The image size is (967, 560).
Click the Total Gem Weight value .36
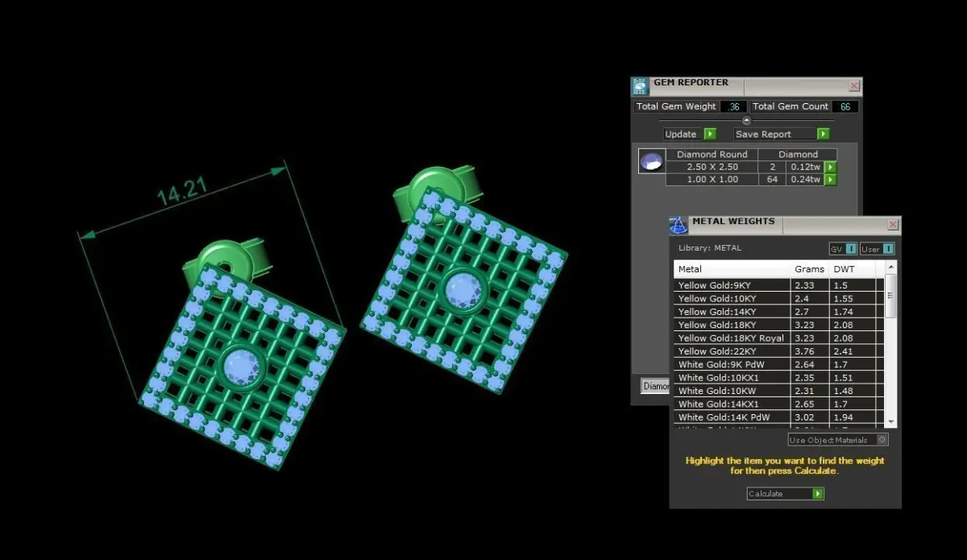(734, 106)
